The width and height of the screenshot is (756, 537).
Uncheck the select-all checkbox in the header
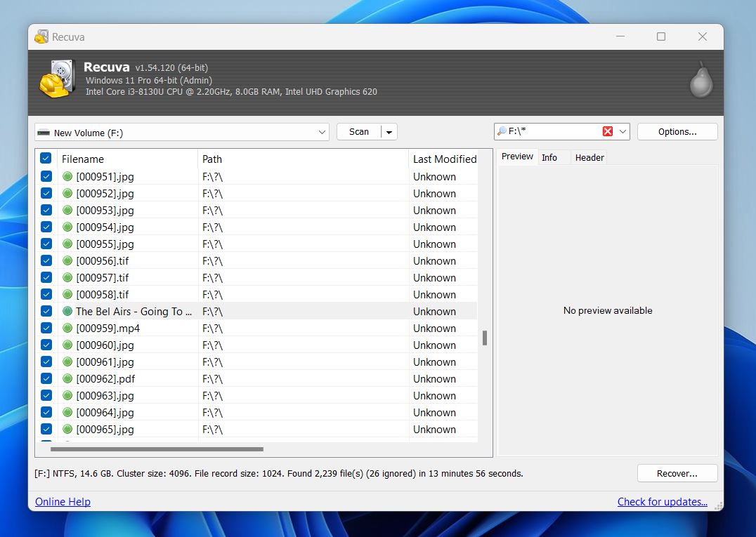(x=46, y=158)
